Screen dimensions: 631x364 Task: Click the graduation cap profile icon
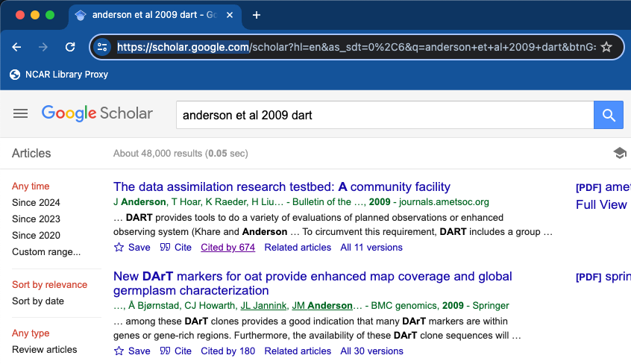point(619,153)
